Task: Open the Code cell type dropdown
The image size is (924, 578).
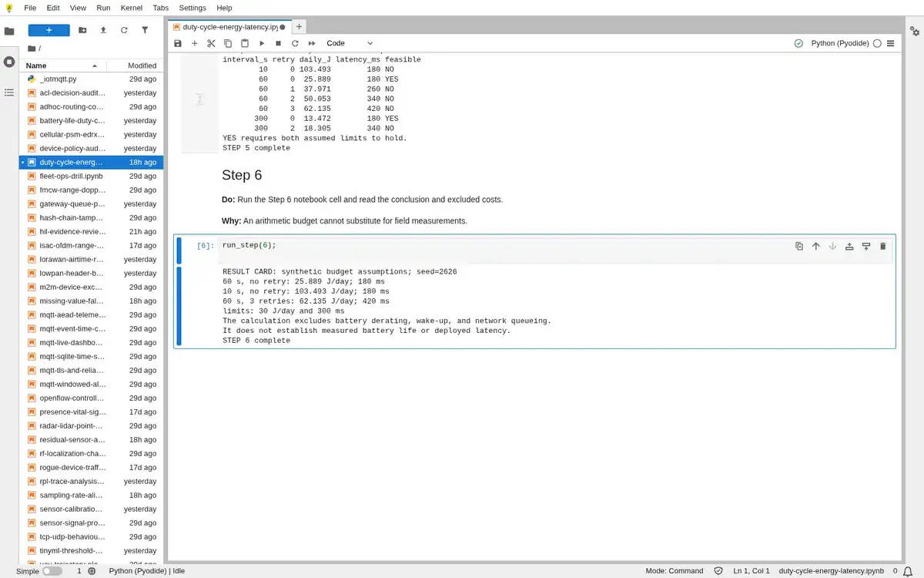Action: (x=350, y=43)
